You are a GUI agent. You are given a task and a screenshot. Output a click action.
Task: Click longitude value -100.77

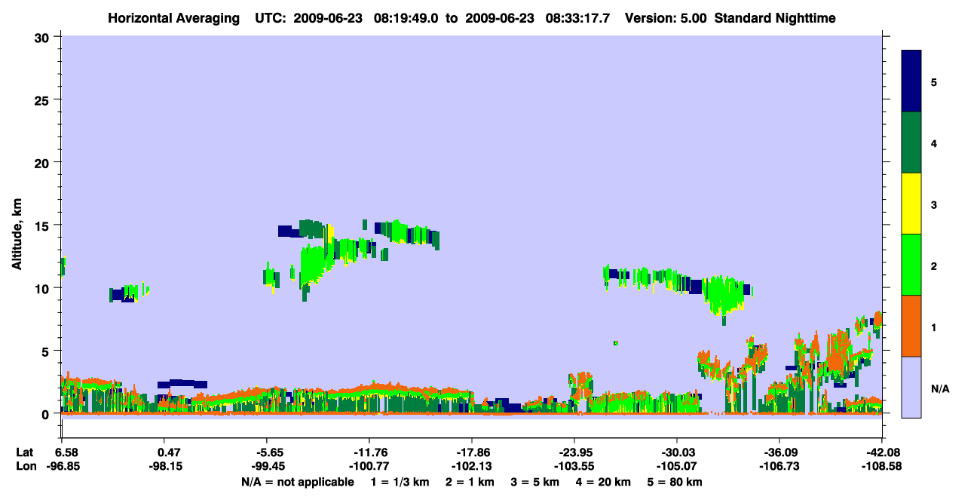tap(369, 466)
